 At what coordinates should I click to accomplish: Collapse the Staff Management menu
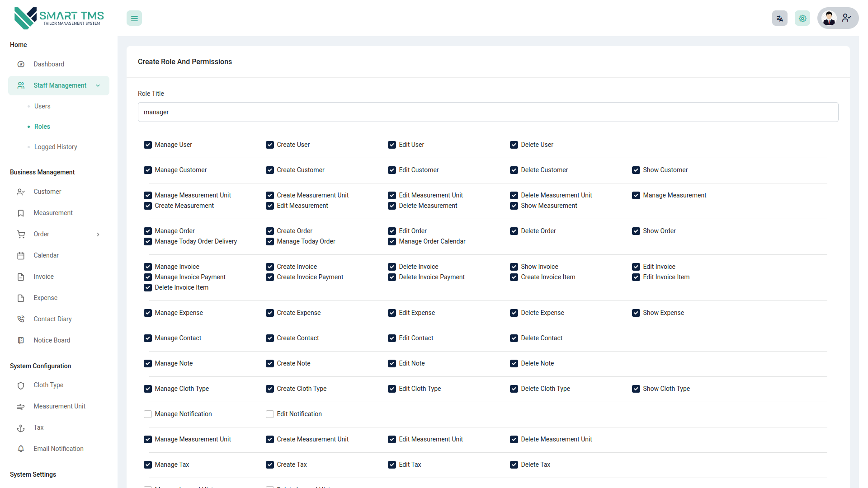98,85
